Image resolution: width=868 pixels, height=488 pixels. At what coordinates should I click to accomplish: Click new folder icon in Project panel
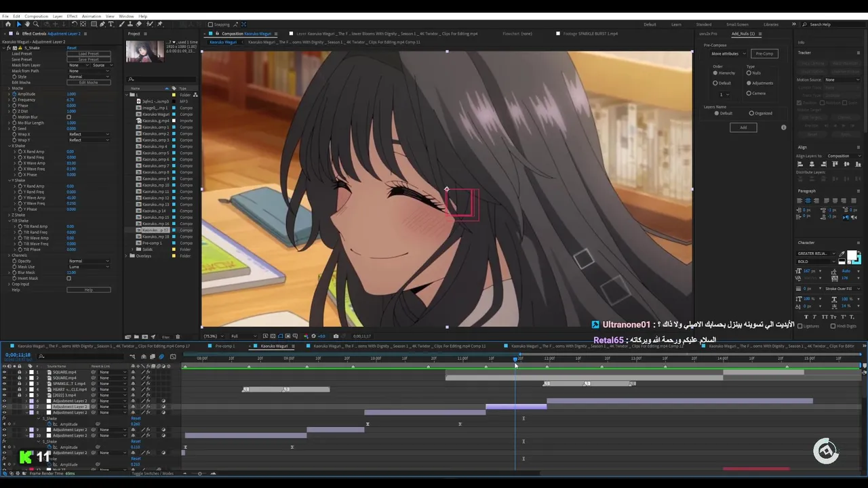tap(136, 337)
